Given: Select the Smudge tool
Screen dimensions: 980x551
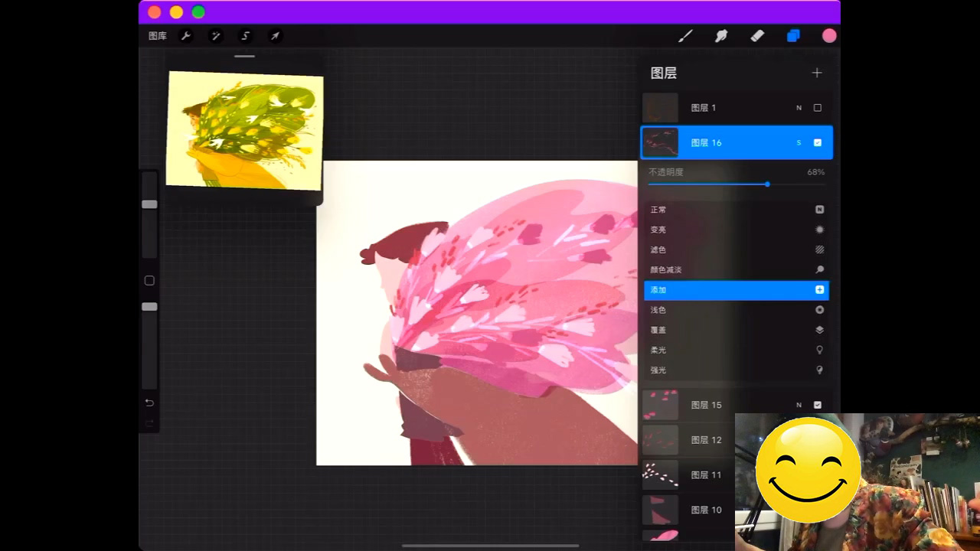Looking at the screenshot, I should [x=721, y=36].
